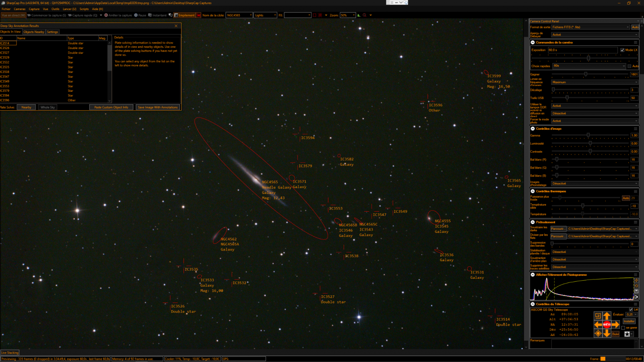Viewport: 644px width, 362px height.
Task: Open the frame rate limit Maximum dropdown
Action: (595, 82)
